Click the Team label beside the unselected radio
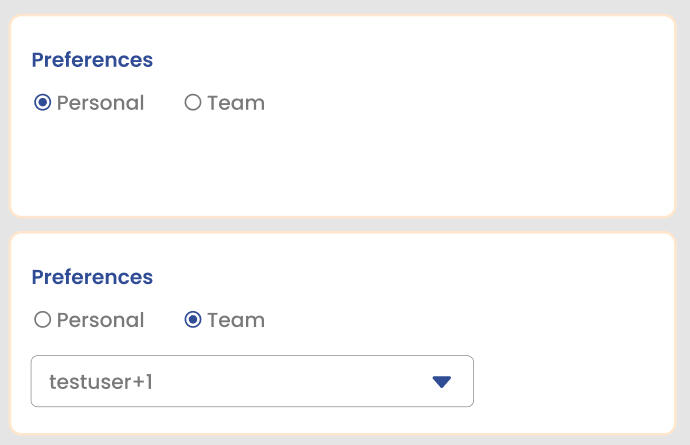 [236, 103]
